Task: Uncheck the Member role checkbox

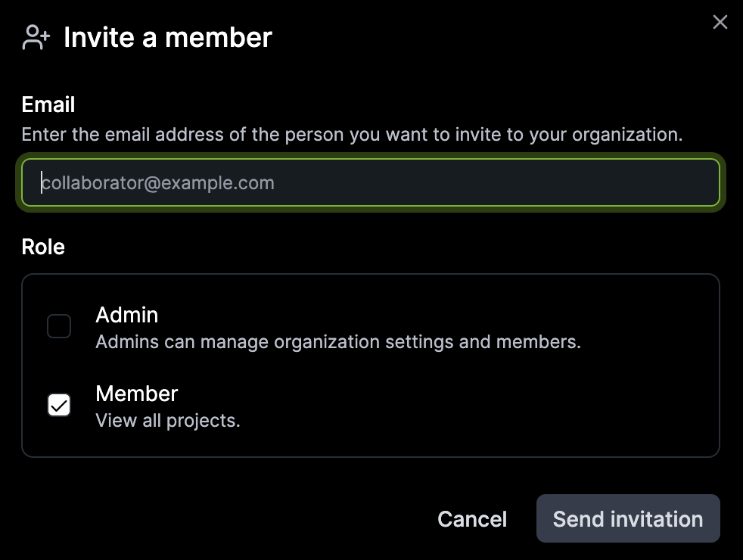Action: tap(59, 406)
